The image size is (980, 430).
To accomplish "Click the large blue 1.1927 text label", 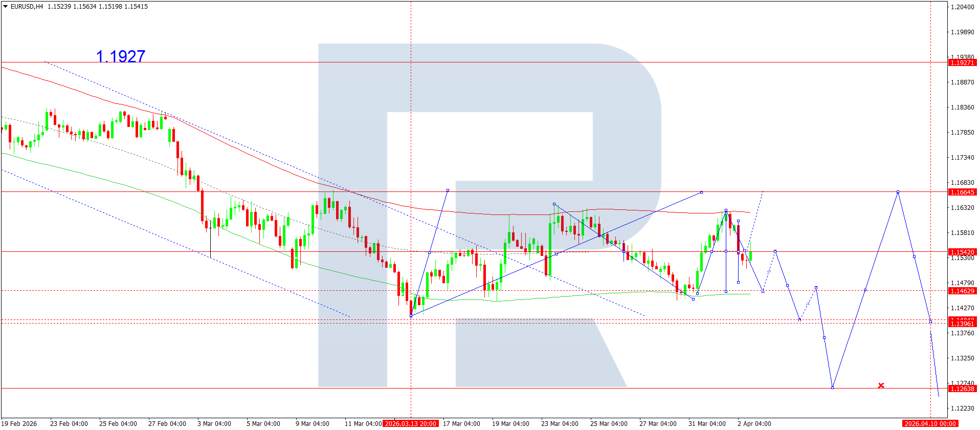I will tap(121, 56).
